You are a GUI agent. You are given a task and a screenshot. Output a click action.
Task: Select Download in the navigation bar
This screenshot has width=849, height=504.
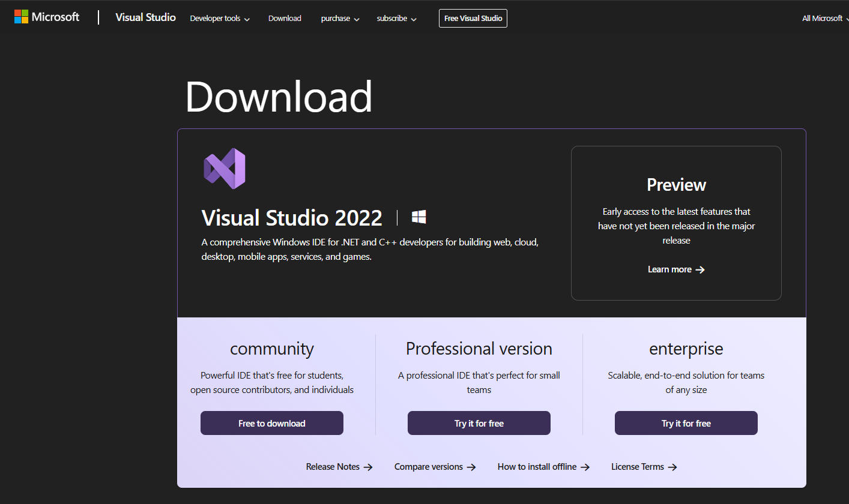285,18
